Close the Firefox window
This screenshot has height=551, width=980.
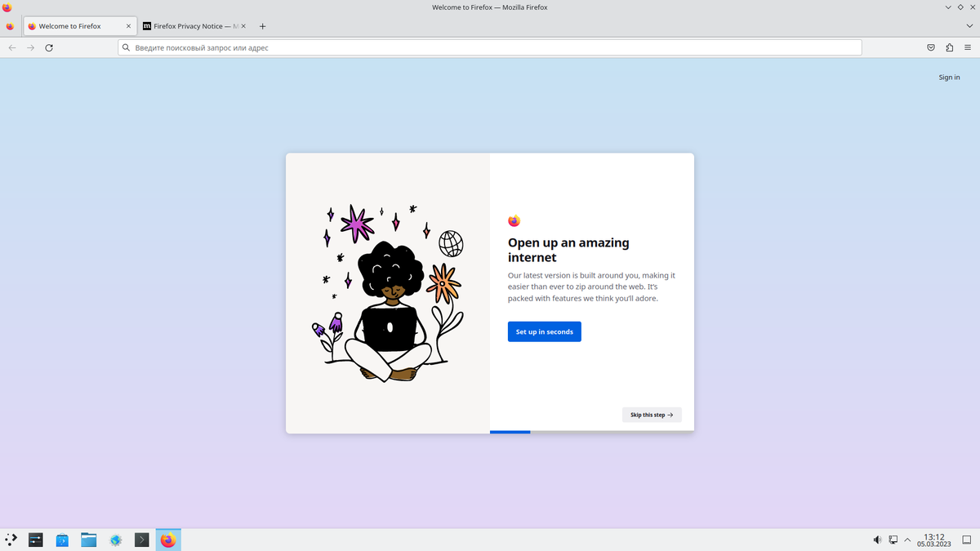coord(972,7)
